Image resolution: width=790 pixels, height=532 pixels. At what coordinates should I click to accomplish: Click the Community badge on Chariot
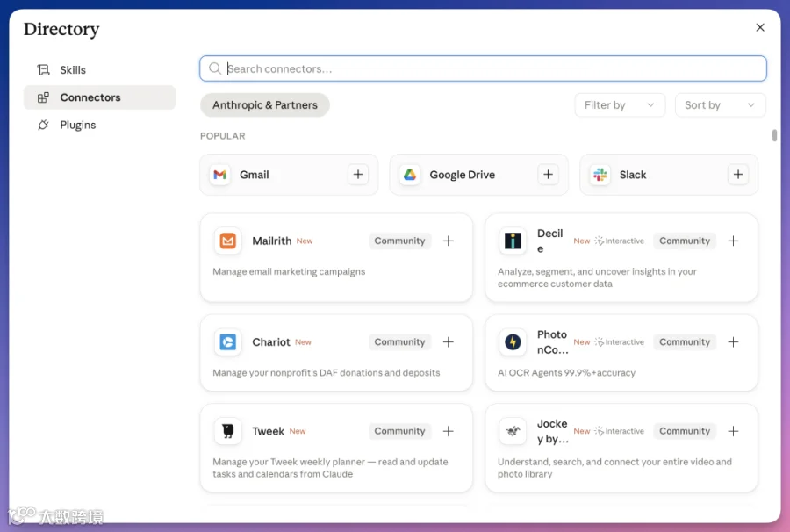click(x=399, y=342)
